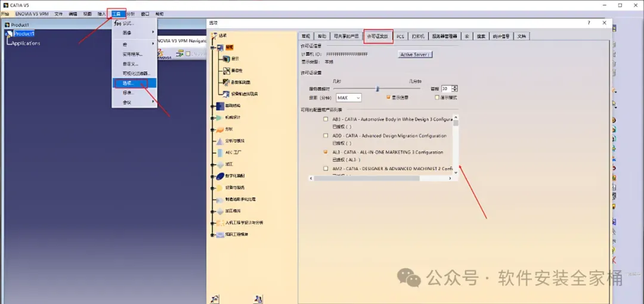Viewport: 644px width, 304px height.
Task: Click the ENOVIA logo icon in VPM Navigator toolbar
Action: tap(164, 54)
